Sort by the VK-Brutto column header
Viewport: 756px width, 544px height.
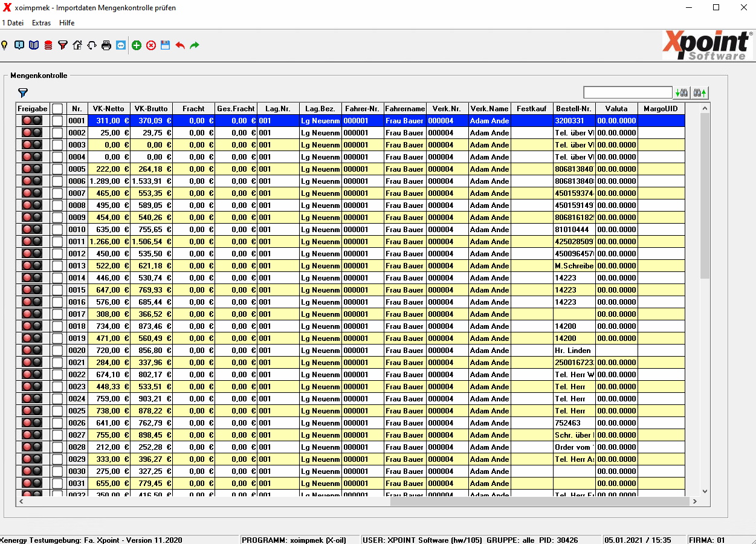click(151, 109)
